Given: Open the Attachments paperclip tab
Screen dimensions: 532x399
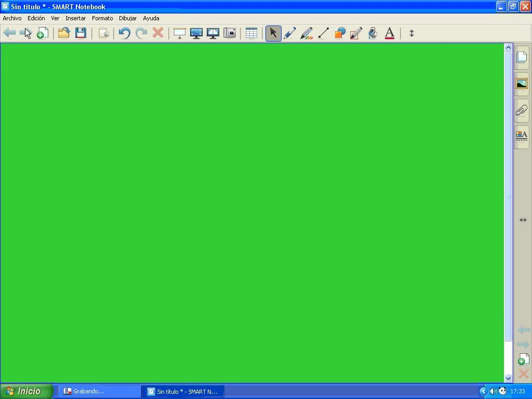Looking at the screenshot, I should pos(522,110).
